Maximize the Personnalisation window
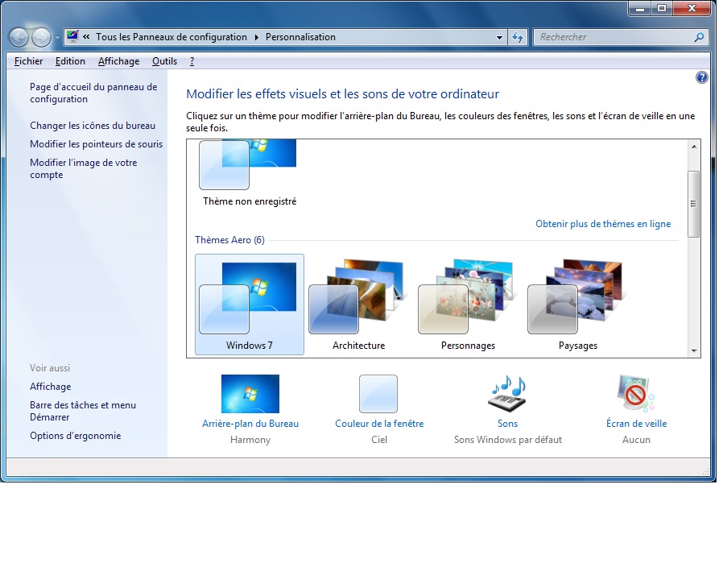The image size is (723, 588). (x=662, y=8)
